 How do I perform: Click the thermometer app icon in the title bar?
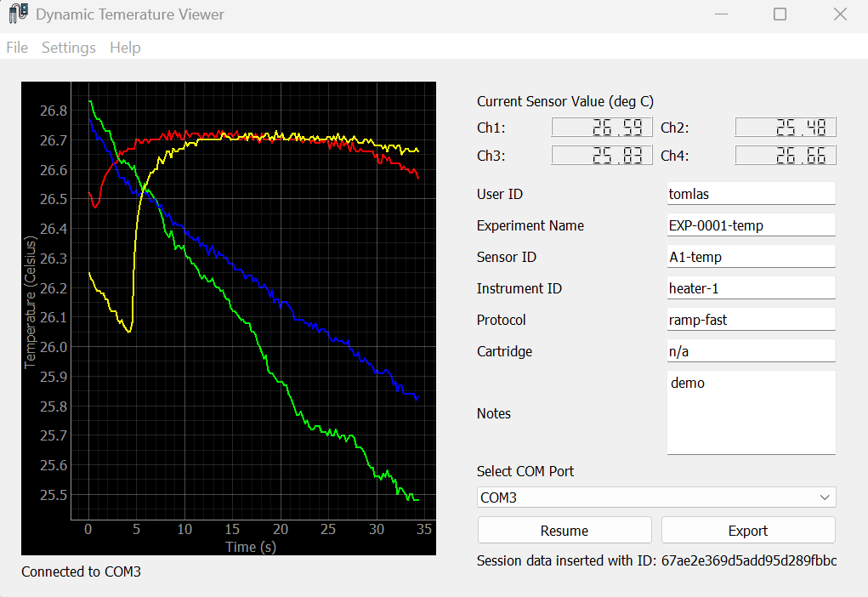(x=17, y=14)
